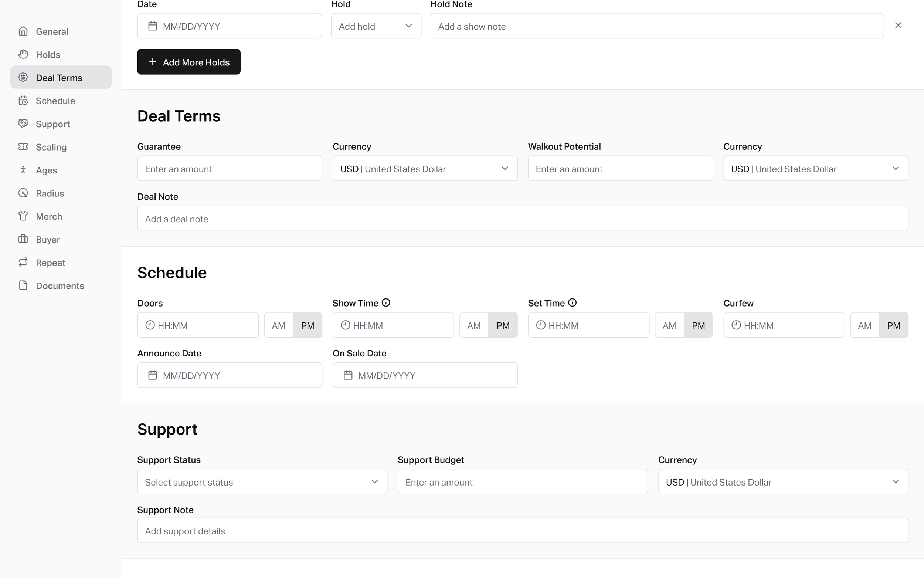Click the Add More Holds button

coord(189,61)
